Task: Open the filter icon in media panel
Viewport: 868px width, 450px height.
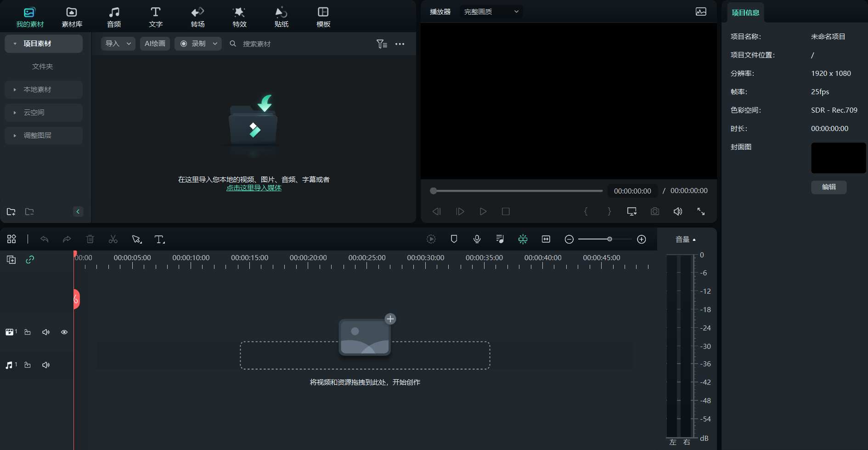Action: click(382, 44)
